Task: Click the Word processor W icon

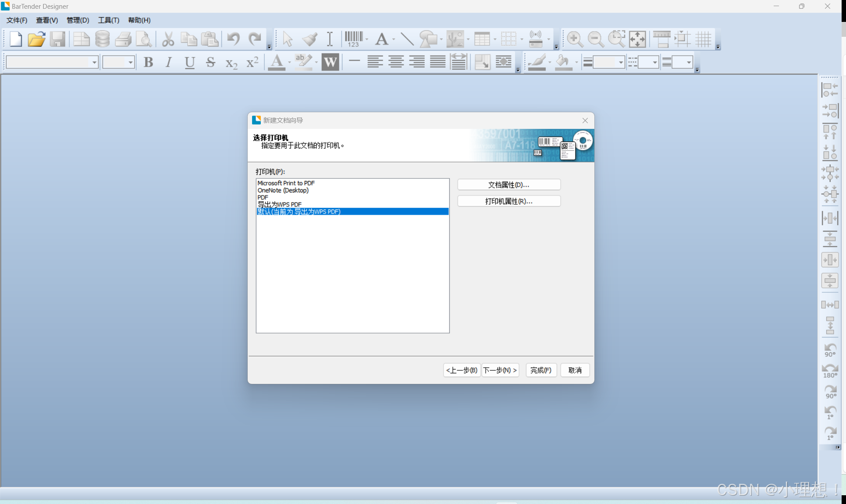Action: coord(330,62)
